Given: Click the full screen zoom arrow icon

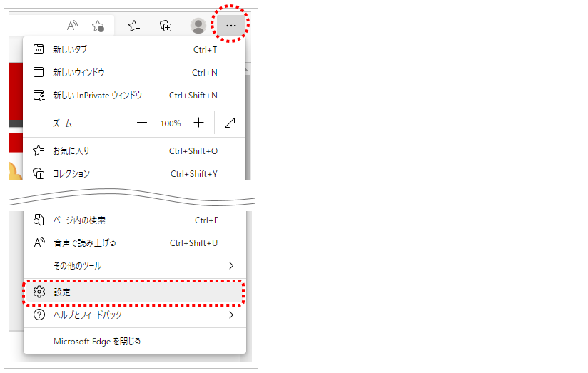Looking at the screenshot, I should [230, 123].
